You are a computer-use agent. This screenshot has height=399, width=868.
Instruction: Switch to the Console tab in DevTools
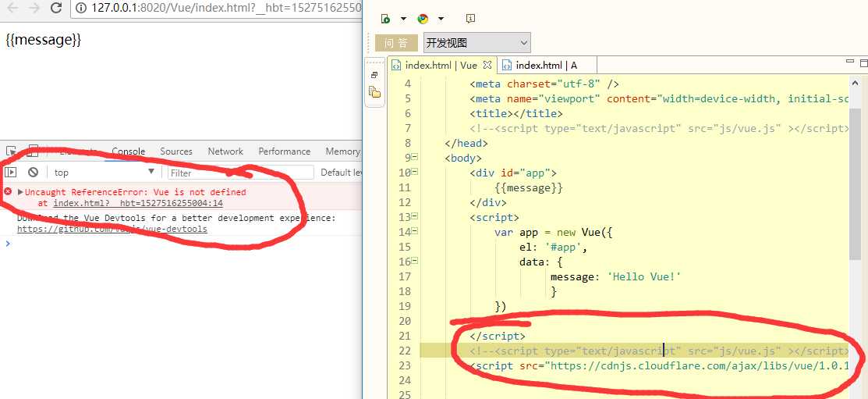129,151
